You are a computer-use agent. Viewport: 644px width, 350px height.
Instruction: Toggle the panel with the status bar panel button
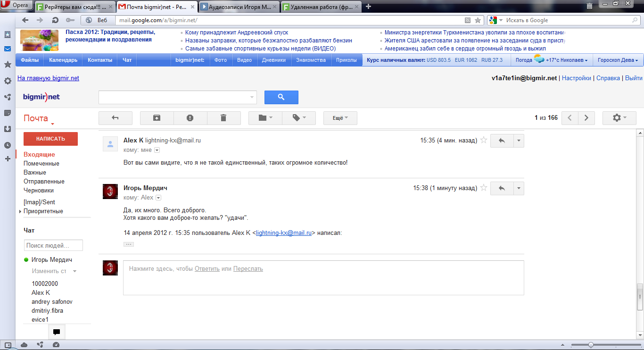coord(8,345)
